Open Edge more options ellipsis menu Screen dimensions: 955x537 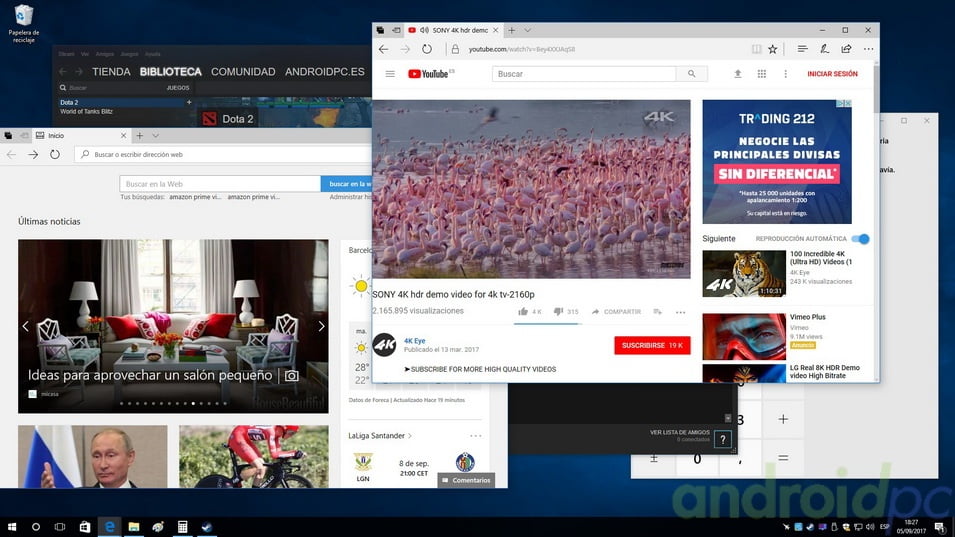868,49
